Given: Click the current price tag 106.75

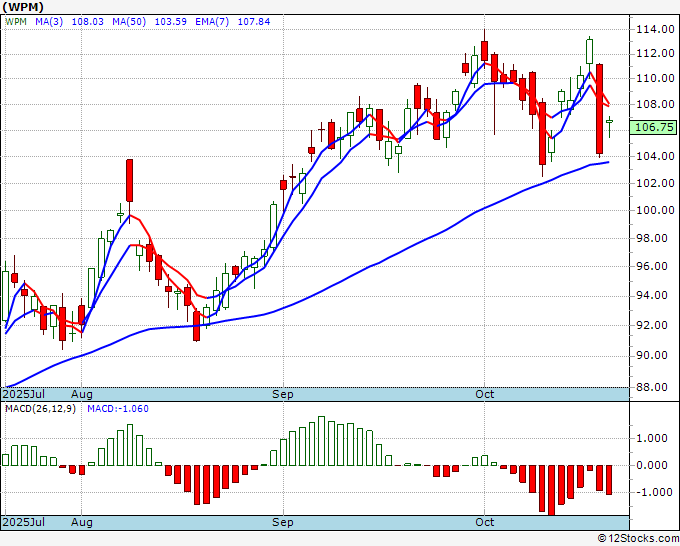Looking at the screenshot, I should 653,127.
